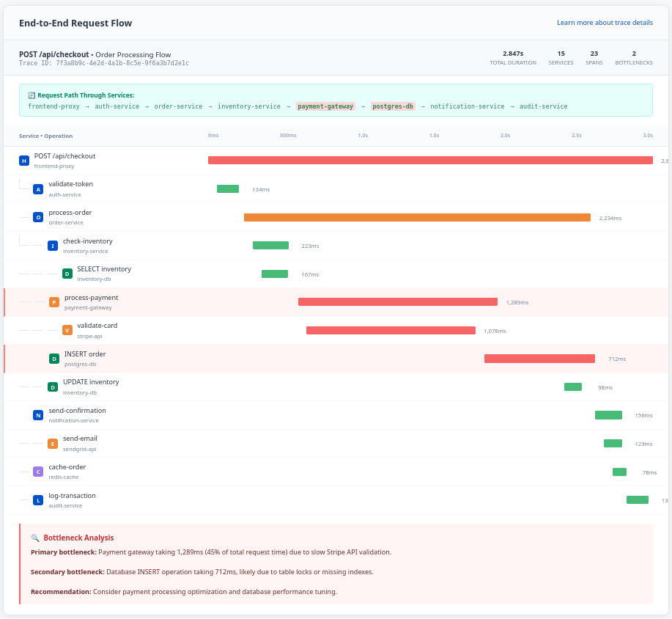Image resolution: width=672 pixels, height=619 pixels.
Task: Click the orange process-order span bar
Action: pos(417,218)
